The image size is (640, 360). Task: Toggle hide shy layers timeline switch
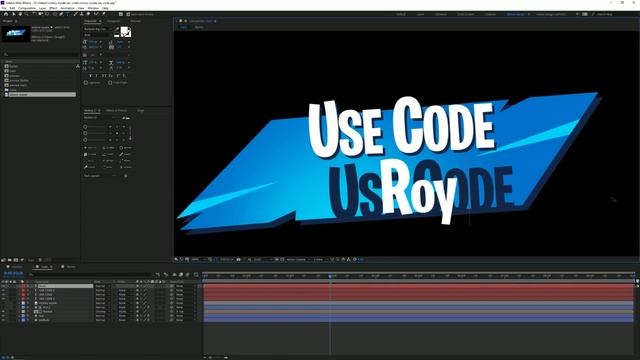coord(174,274)
